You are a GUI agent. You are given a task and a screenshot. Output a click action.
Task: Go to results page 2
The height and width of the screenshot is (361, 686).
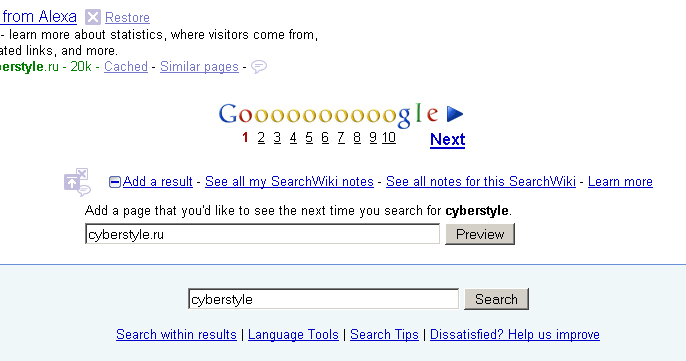pos(261,138)
